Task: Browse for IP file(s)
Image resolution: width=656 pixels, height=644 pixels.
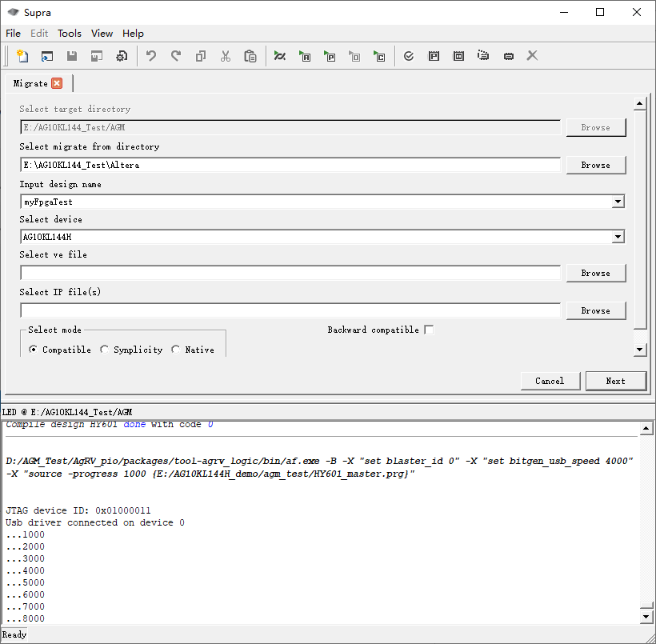Action: coord(596,310)
